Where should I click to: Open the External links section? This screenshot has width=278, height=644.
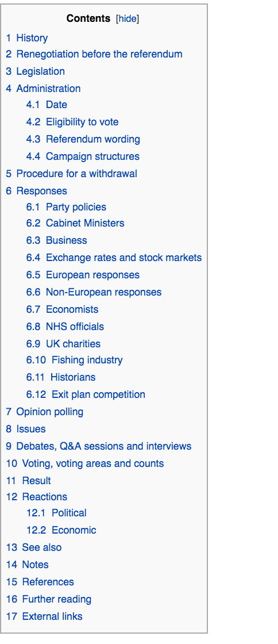pos(44,617)
